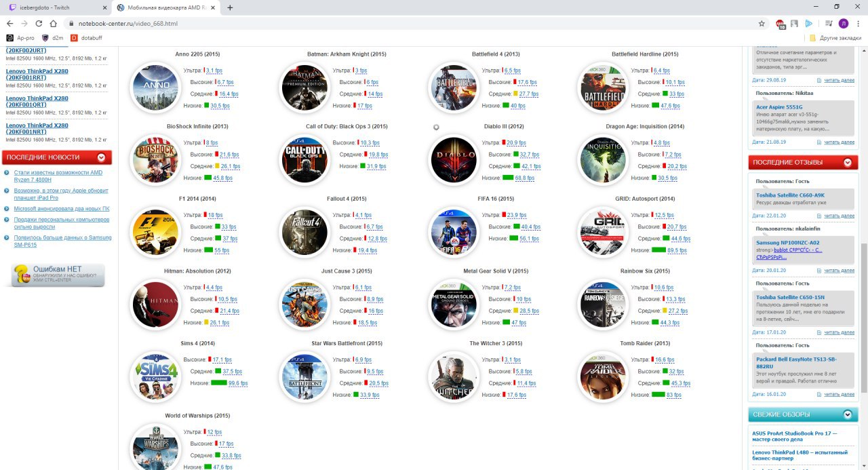
Task: Collapse the СВЕЖИЕ ОБЗОРЫ section arrow
Action: 847,414
